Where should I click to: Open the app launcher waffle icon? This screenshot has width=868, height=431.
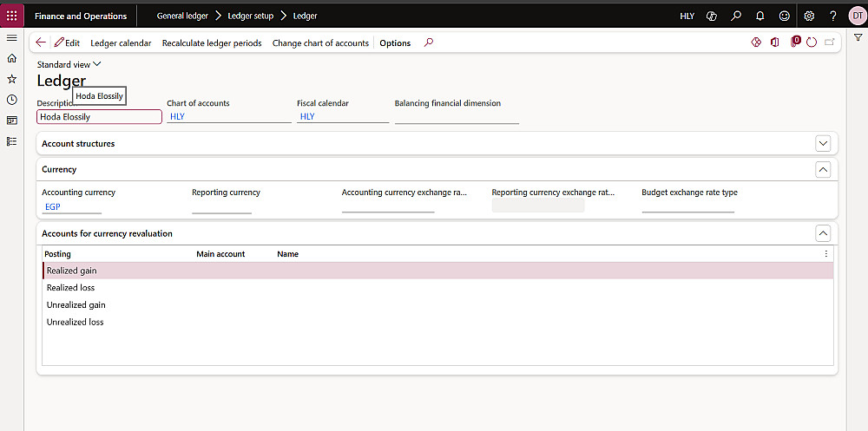(x=11, y=16)
